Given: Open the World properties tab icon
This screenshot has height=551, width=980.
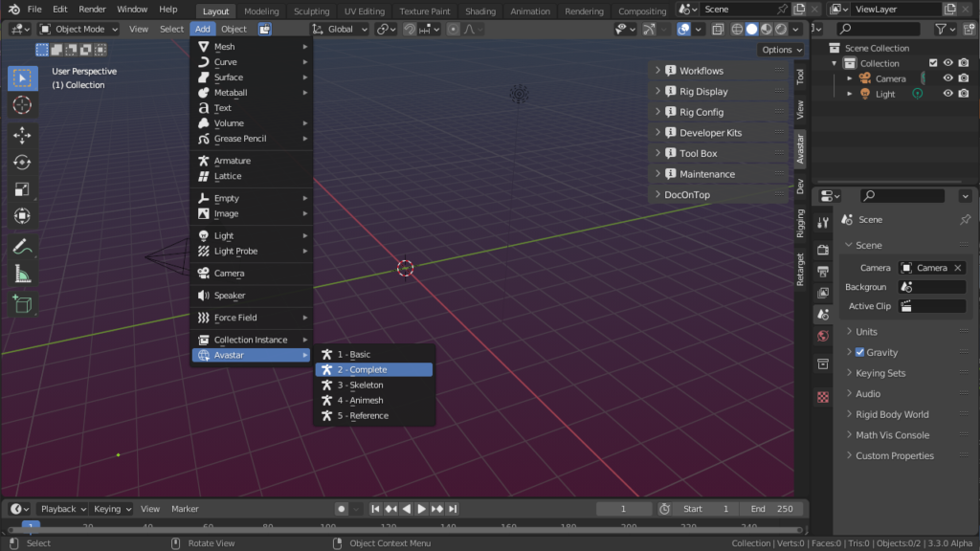Looking at the screenshot, I should 823,336.
